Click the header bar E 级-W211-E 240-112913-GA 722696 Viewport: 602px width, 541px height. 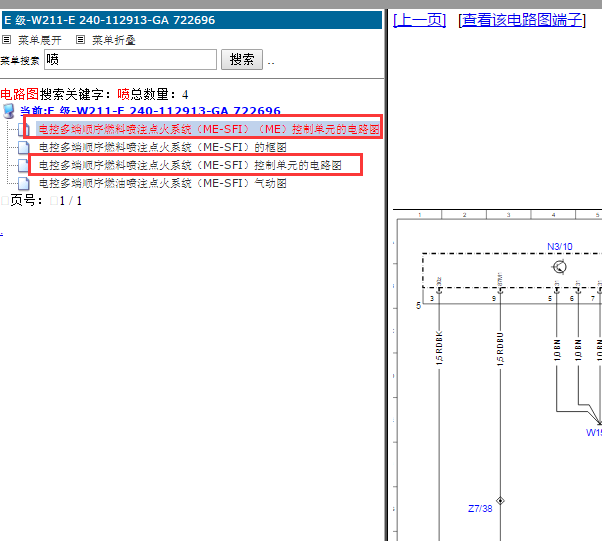point(192,20)
